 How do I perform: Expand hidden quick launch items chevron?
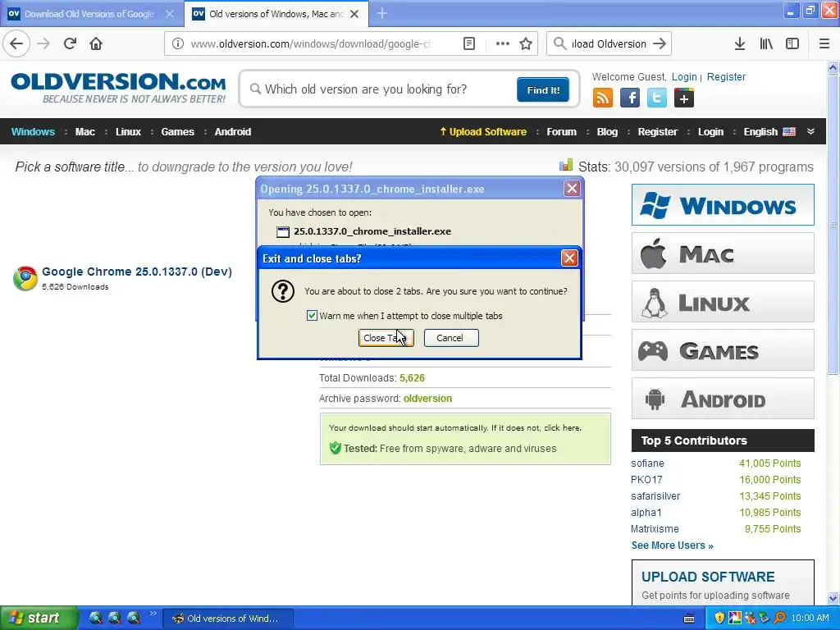tap(153, 614)
